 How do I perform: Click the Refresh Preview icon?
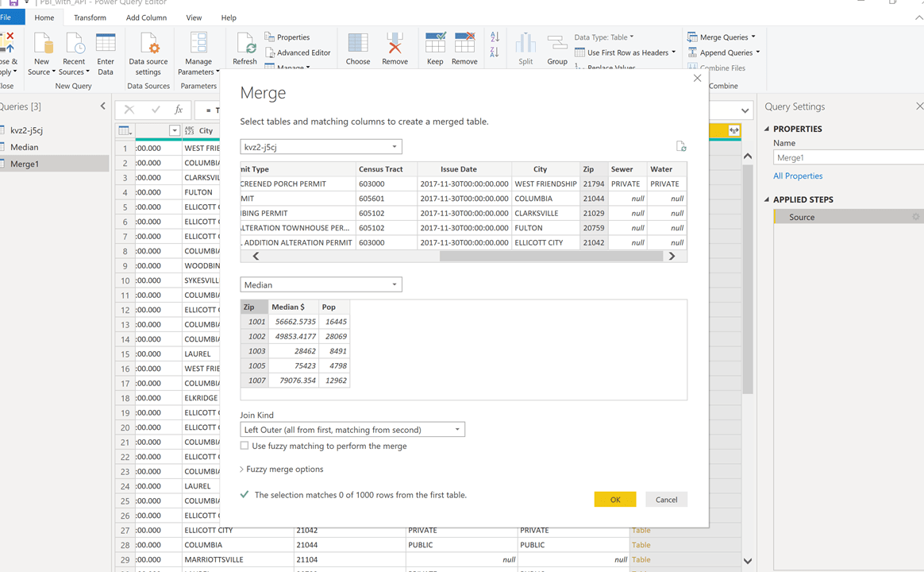[244, 48]
